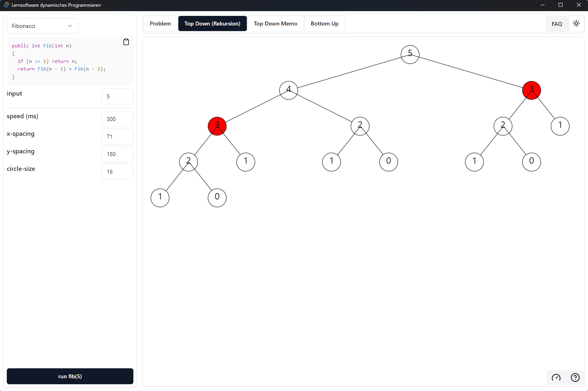This screenshot has width=588, height=391.
Task: Open the Fibonacci problem selector dropdown
Action: (x=42, y=25)
